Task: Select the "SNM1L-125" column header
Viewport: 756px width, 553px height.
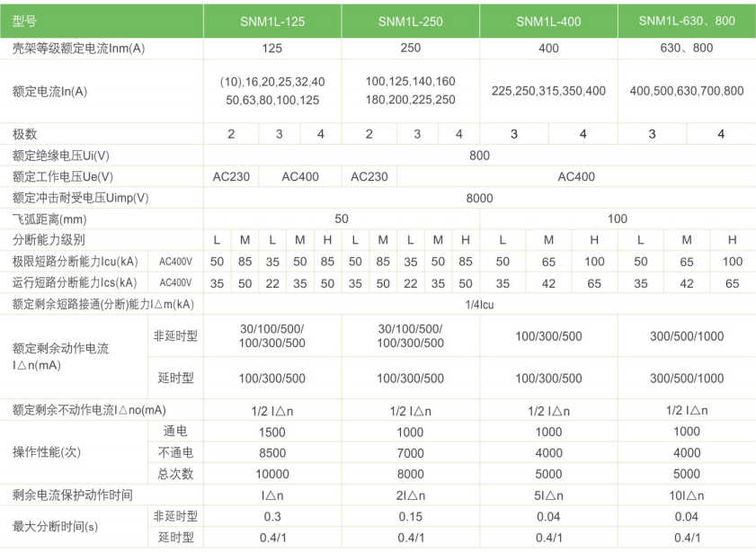Action: click(272, 22)
